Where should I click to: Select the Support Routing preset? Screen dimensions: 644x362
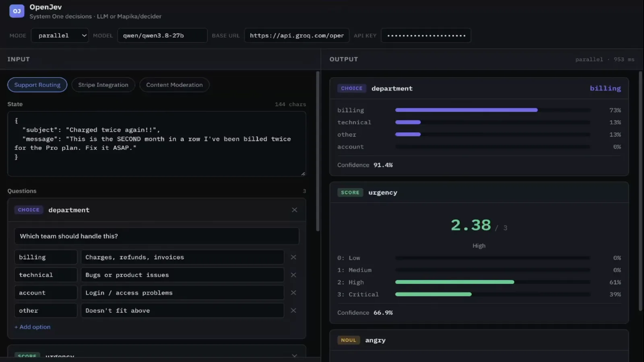37,85
